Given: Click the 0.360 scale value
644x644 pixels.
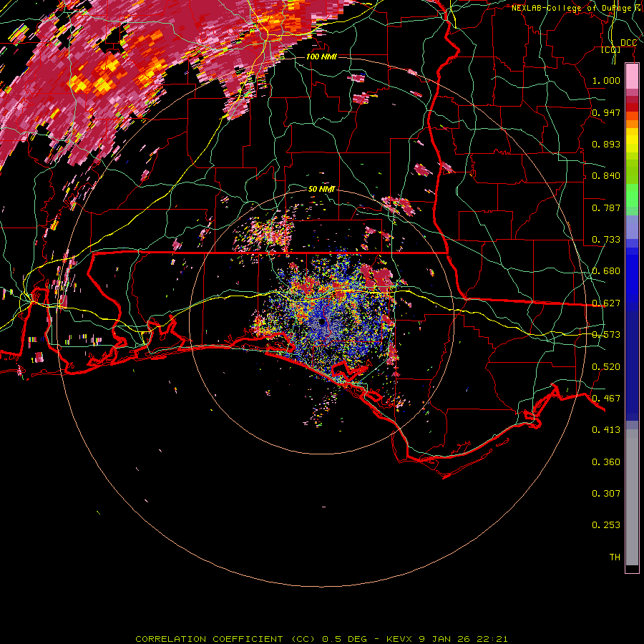Looking at the screenshot, I should pos(606,462).
